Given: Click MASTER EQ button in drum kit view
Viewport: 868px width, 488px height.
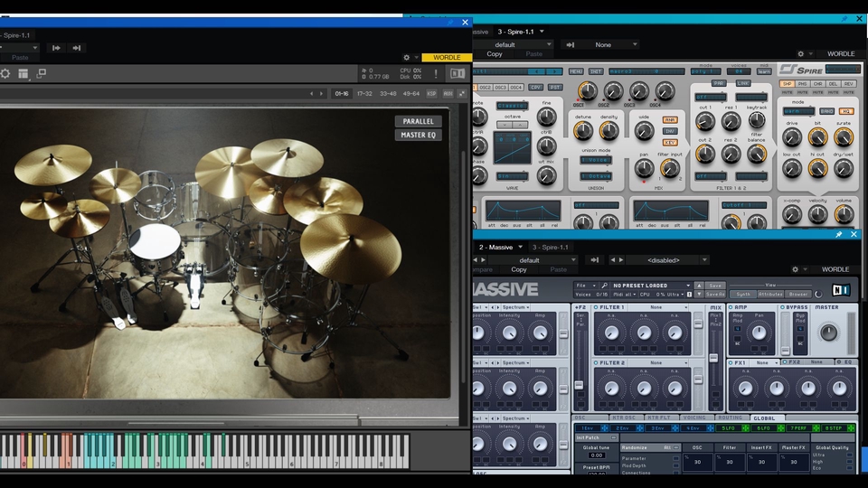Looking at the screenshot, I should pos(419,135).
